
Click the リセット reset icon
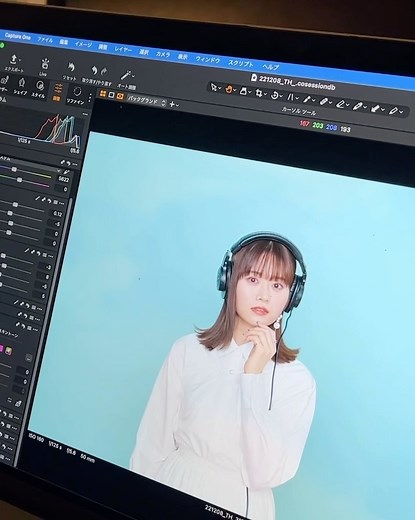click(71, 68)
